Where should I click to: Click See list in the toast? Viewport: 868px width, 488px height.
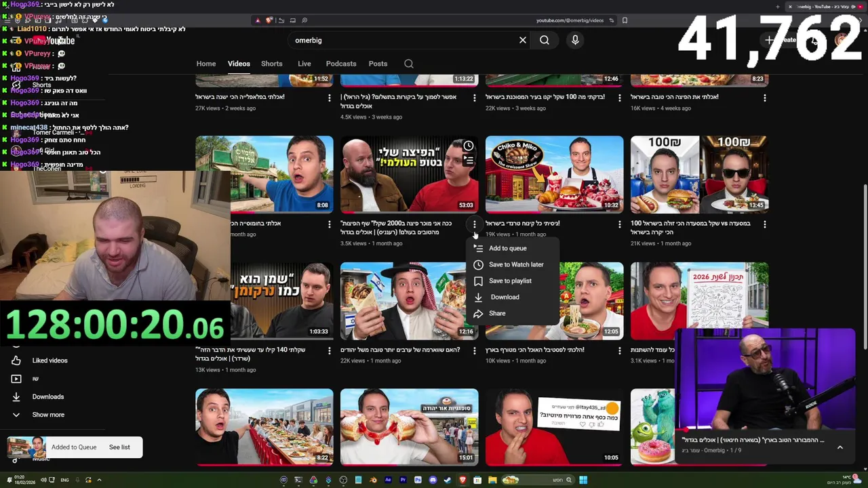click(119, 447)
